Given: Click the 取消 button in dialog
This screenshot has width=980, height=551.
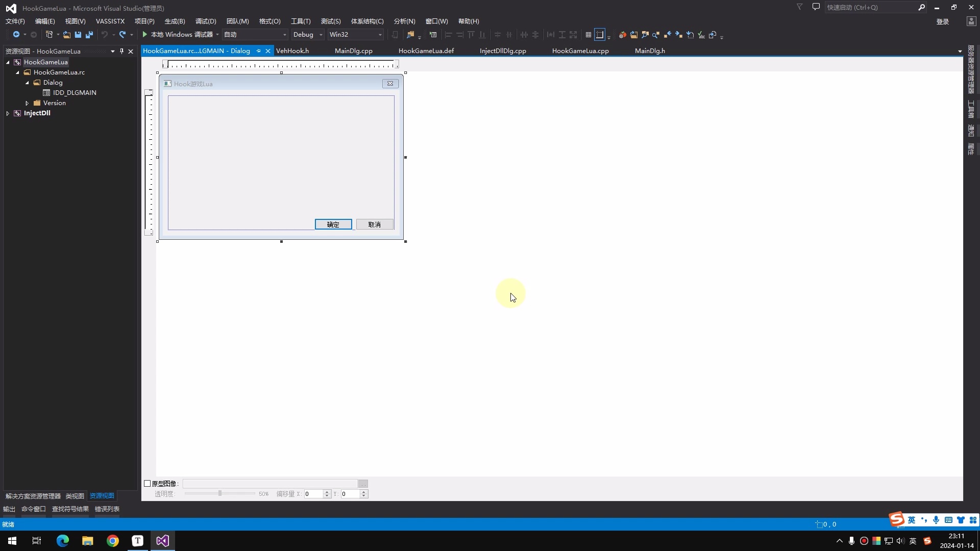Looking at the screenshot, I should pyautogui.click(x=374, y=224).
